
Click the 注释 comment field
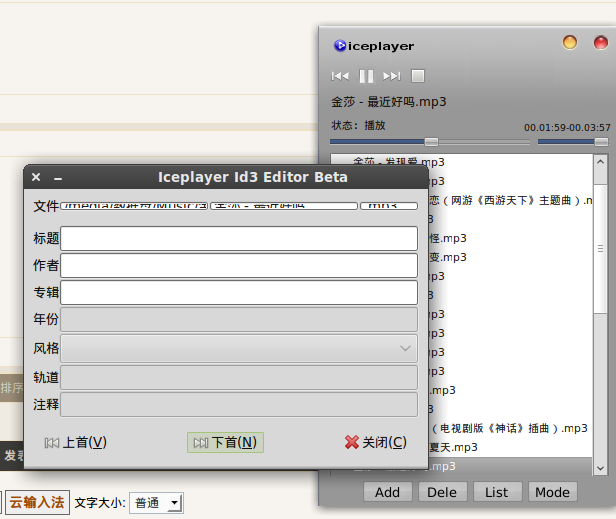[x=239, y=404]
